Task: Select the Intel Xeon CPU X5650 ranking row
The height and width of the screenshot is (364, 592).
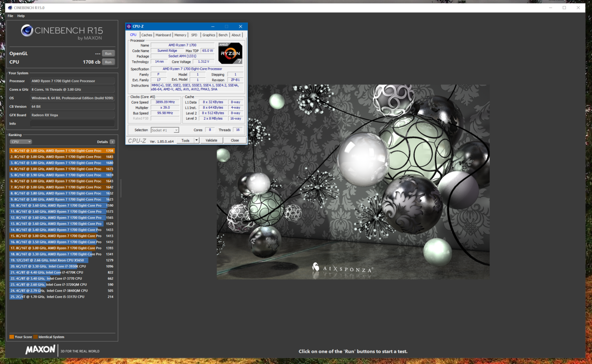Action: [x=62, y=260]
